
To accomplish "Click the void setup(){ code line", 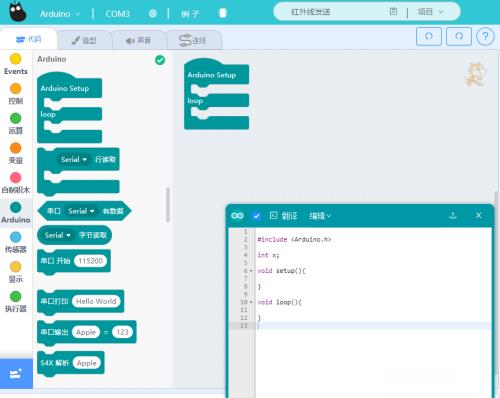I will coord(281,271).
